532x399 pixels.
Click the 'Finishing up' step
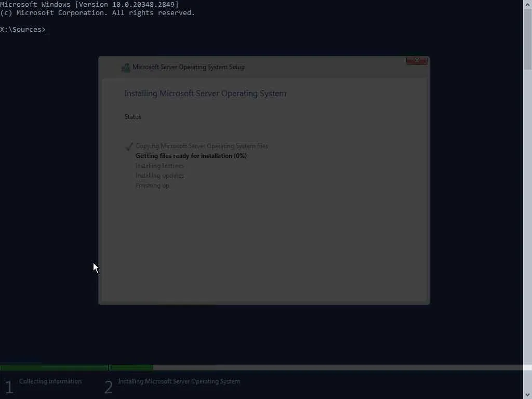[152, 185]
